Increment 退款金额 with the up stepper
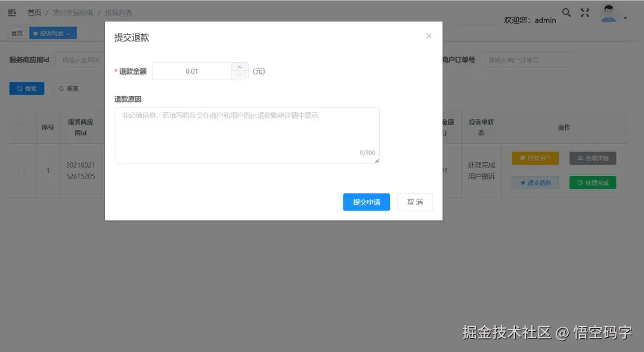The width and height of the screenshot is (644, 352). pyautogui.click(x=240, y=67)
